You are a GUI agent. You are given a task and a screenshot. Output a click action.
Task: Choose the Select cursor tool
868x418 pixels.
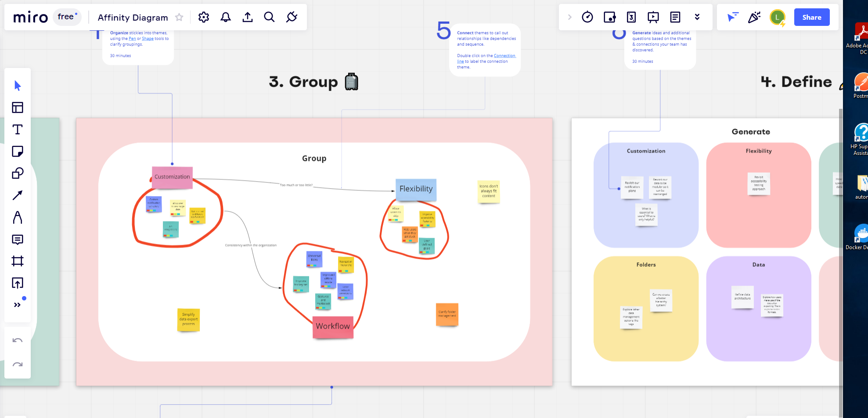(18, 86)
